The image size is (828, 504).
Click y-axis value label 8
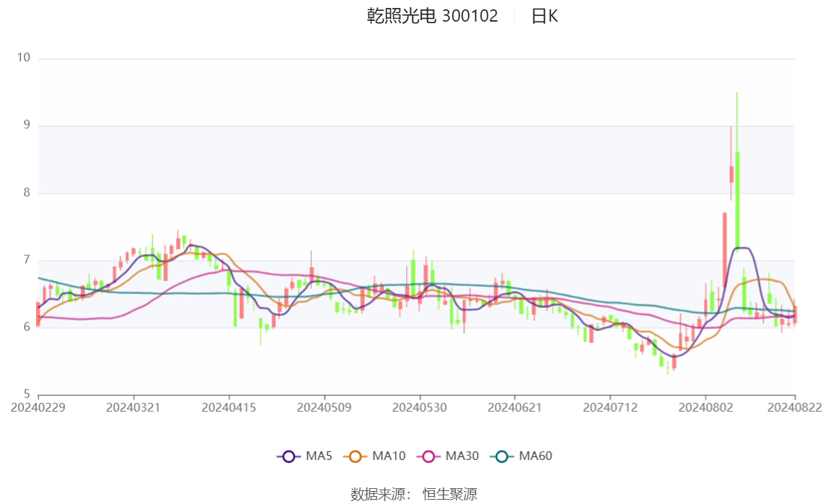click(x=27, y=193)
